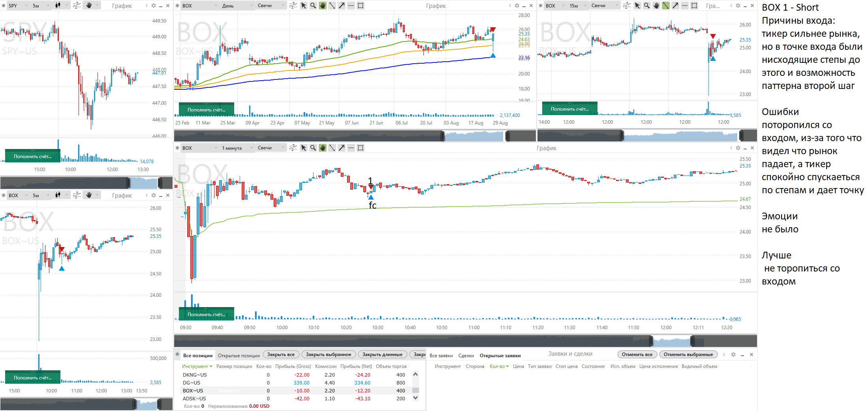Pick the trend line tool in BOX 15м chart
868x411 pixels.
[666, 6]
